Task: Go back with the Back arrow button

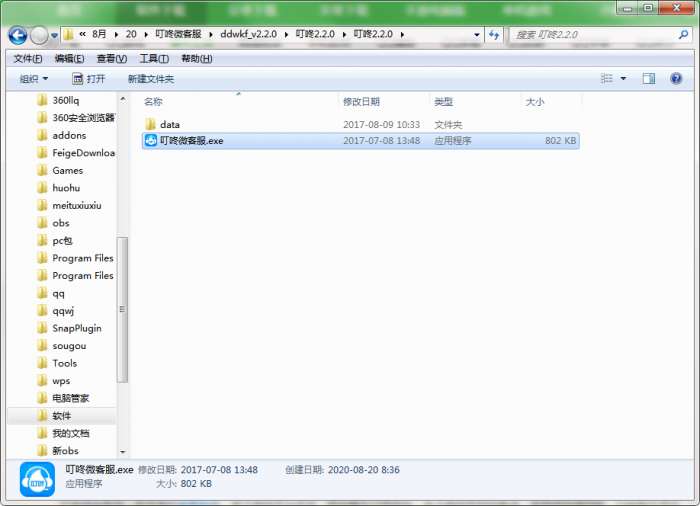Action: click(18, 35)
